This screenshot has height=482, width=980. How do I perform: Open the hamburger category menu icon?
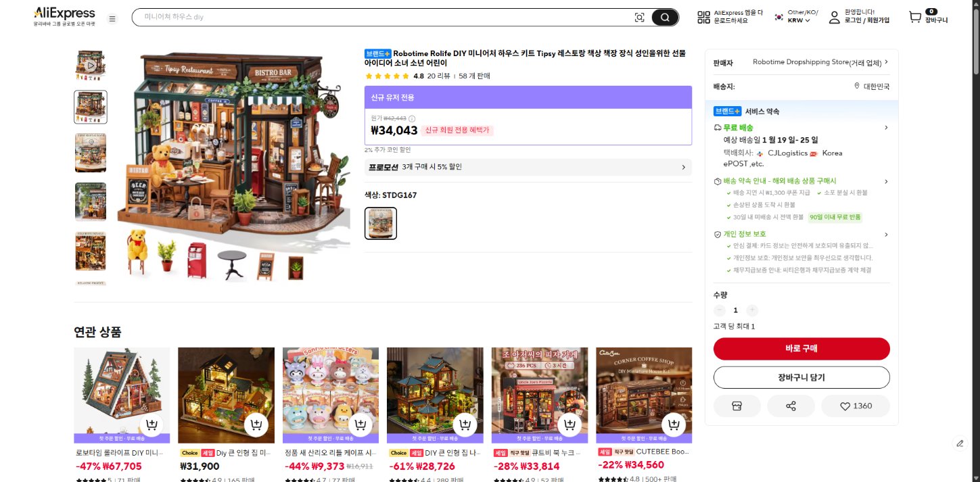(112, 18)
